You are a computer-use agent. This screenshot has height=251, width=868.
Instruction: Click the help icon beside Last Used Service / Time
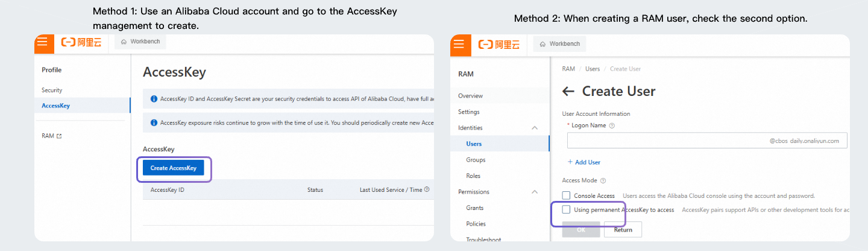pos(427,189)
